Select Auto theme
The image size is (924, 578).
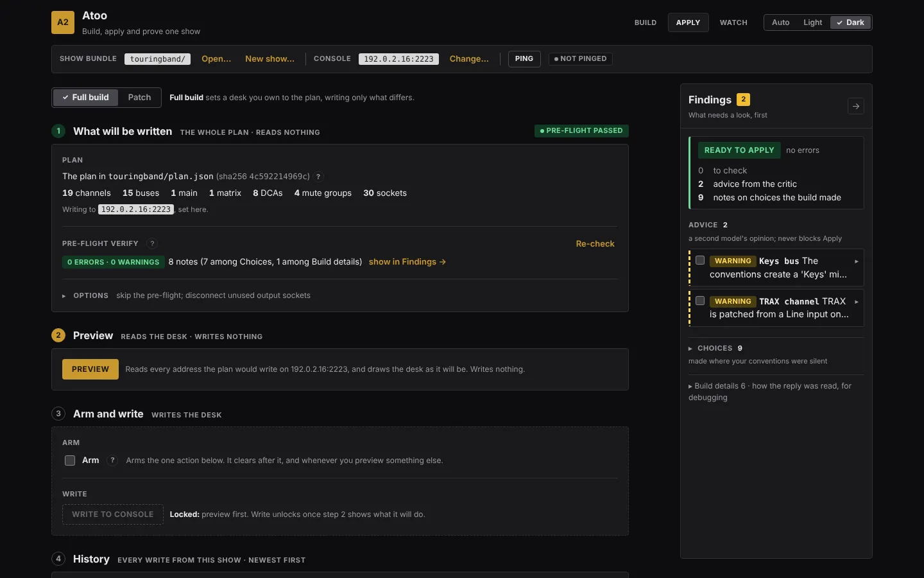pyautogui.click(x=780, y=22)
